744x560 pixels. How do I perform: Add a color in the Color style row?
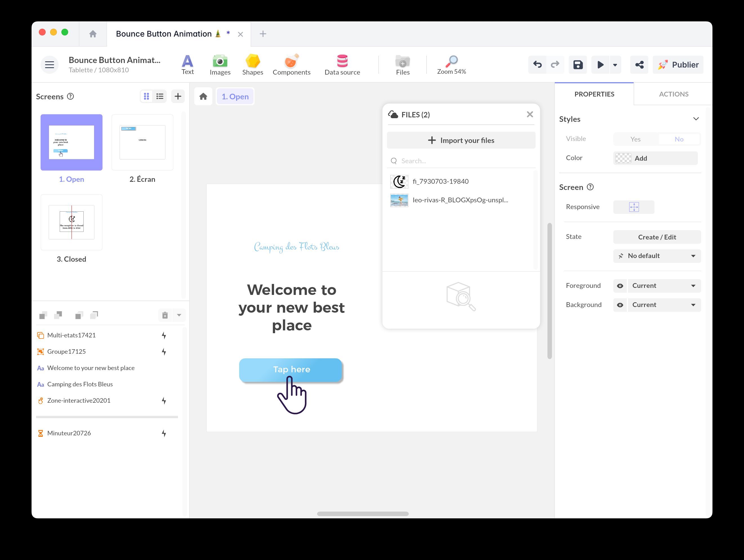[x=655, y=158]
